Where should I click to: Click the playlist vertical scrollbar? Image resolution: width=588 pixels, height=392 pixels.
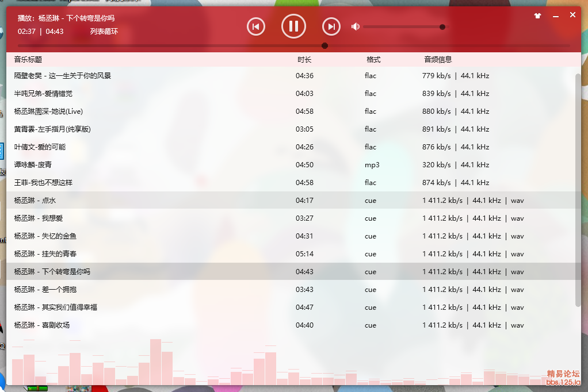click(x=578, y=190)
